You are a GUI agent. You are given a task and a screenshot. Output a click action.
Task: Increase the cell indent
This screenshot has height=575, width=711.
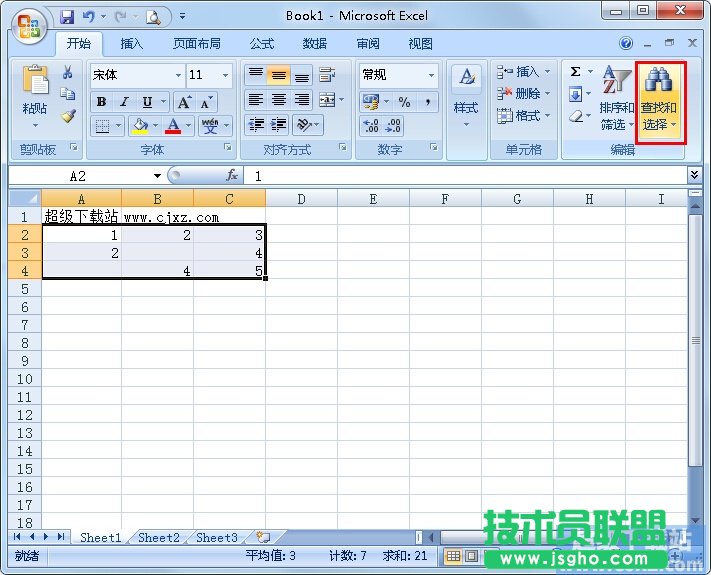click(279, 124)
